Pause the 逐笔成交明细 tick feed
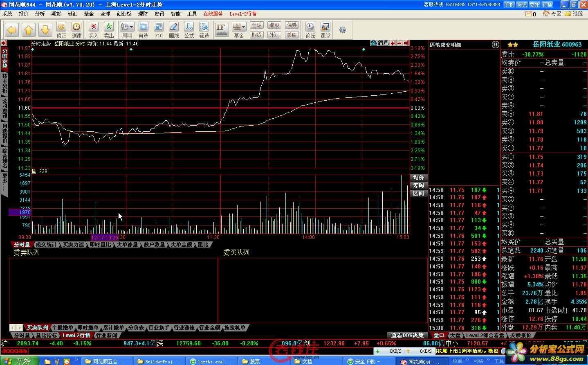The width and height of the screenshot is (588, 365). pyautogui.click(x=495, y=45)
